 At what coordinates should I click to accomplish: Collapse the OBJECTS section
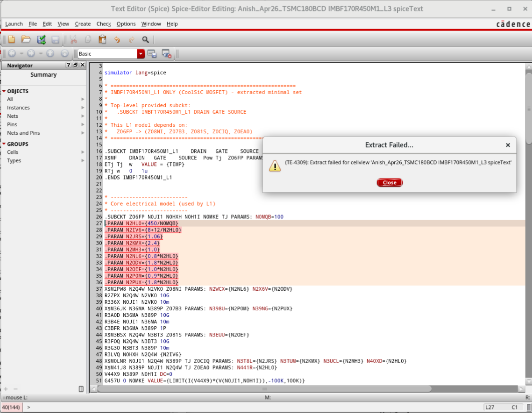(4, 91)
